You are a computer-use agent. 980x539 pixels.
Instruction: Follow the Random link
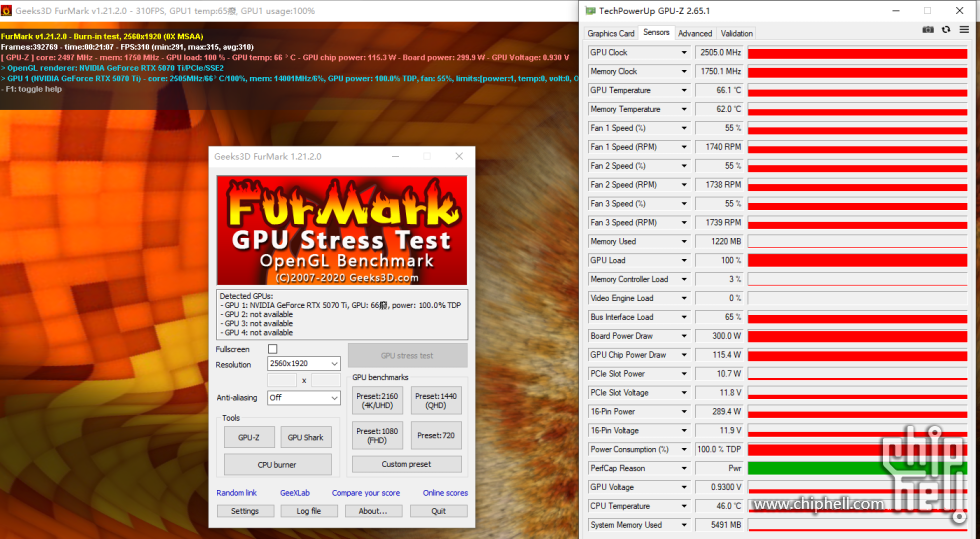tap(236, 493)
